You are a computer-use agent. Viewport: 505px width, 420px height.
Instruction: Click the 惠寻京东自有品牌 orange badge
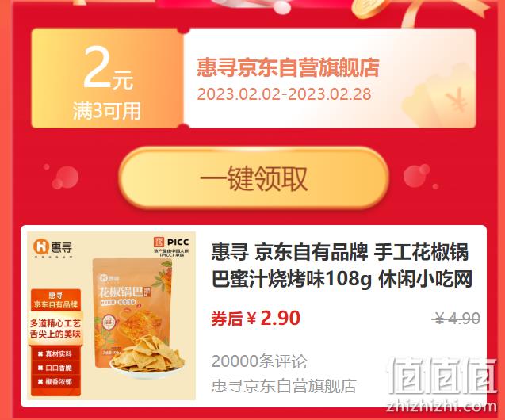[x=55, y=300]
